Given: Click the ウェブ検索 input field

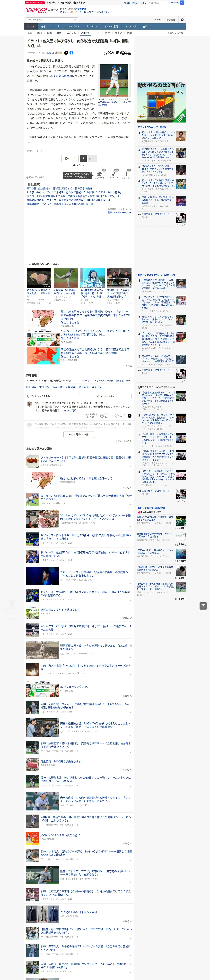Looking at the screenshot, I should (x=158, y=3).
